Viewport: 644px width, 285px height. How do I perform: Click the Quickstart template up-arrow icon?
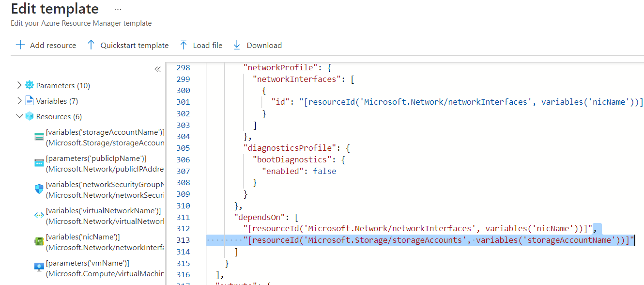tap(91, 45)
